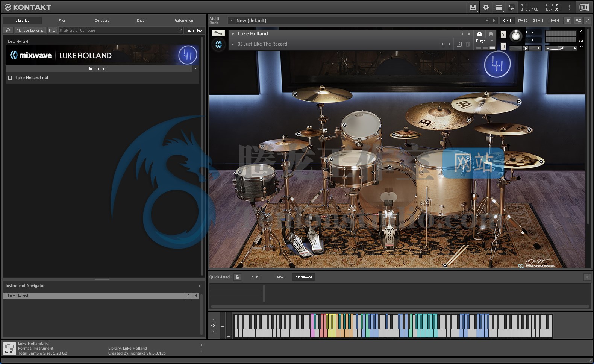Toggle instrument PV button
594x364 pixels.
(581, 46)
